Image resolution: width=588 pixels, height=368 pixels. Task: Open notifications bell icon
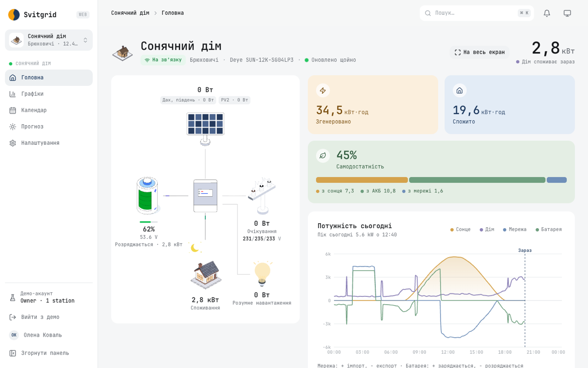547,13
